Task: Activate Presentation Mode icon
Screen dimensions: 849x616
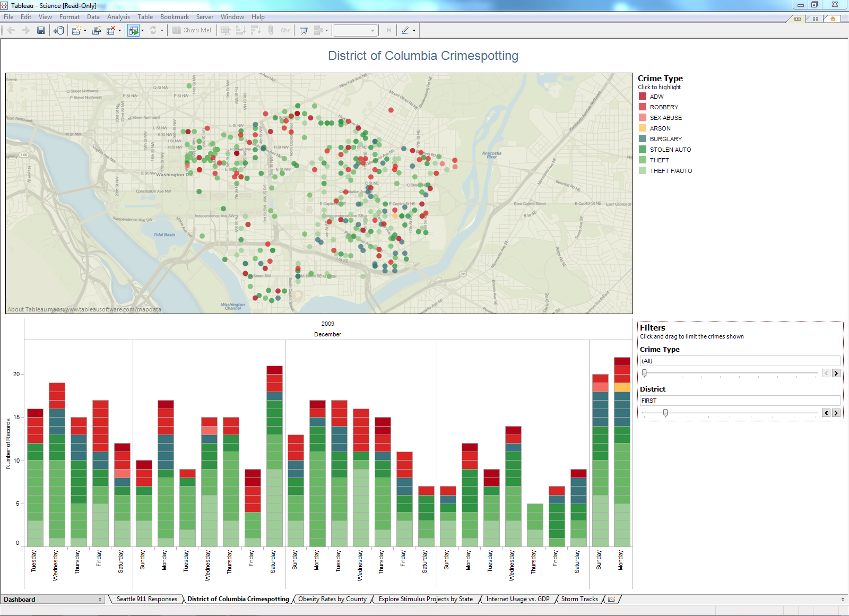Action: point(303,30)
